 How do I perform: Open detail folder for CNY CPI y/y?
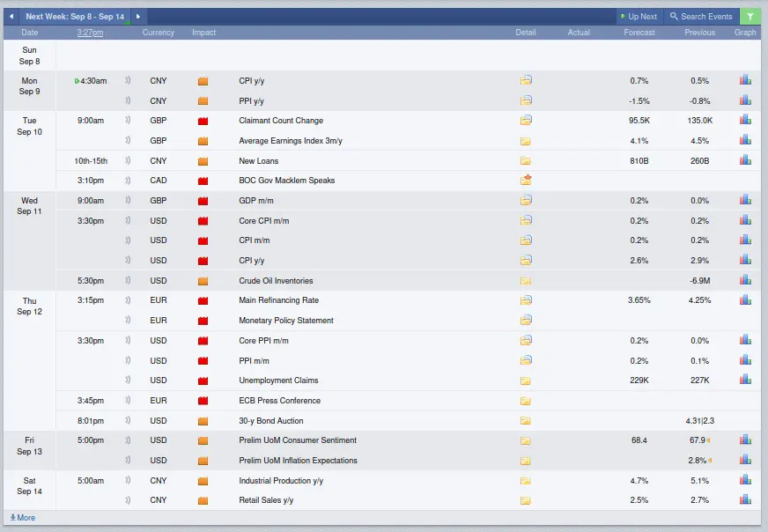[x=526, y=80]
